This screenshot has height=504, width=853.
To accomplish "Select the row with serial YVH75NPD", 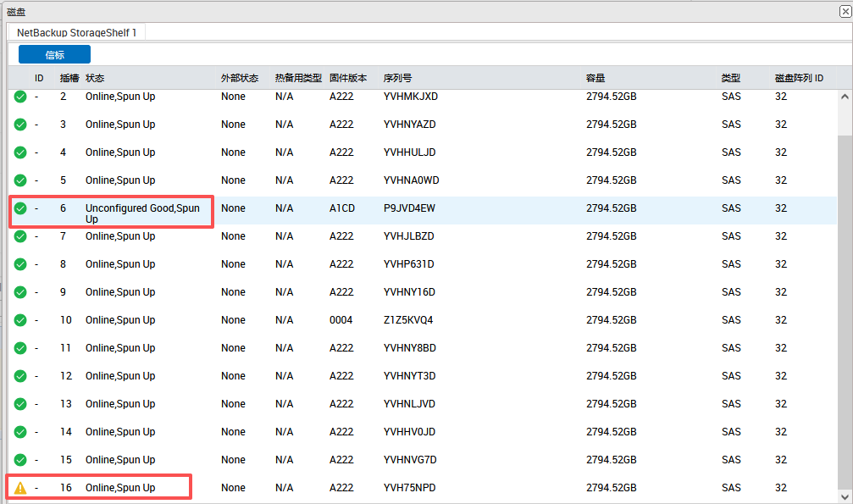I will click(x=409, y=488).
